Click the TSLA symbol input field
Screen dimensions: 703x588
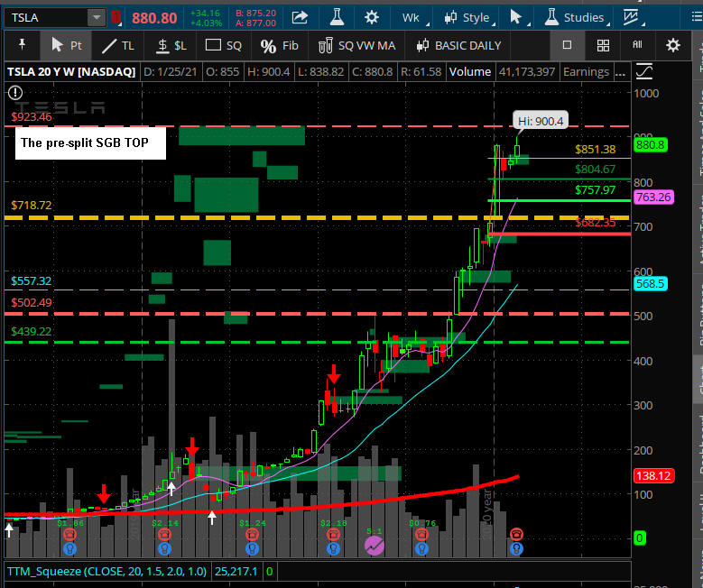point(46,17)
